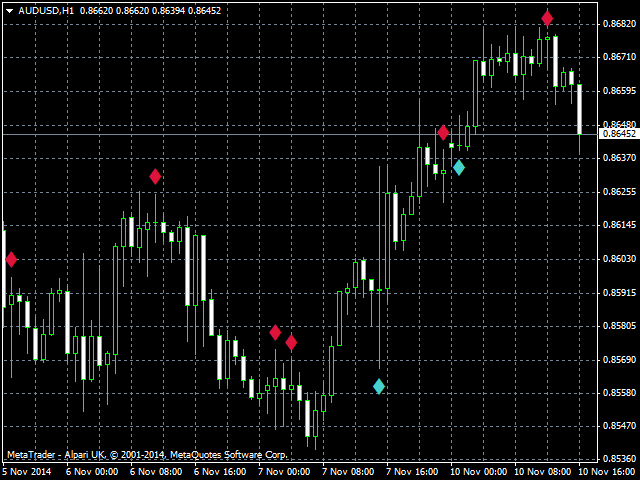640x480 pixels.
Task: Click the 10 Nov 08:00 time label
Action: pyautogui.click(x=542, y=471)
